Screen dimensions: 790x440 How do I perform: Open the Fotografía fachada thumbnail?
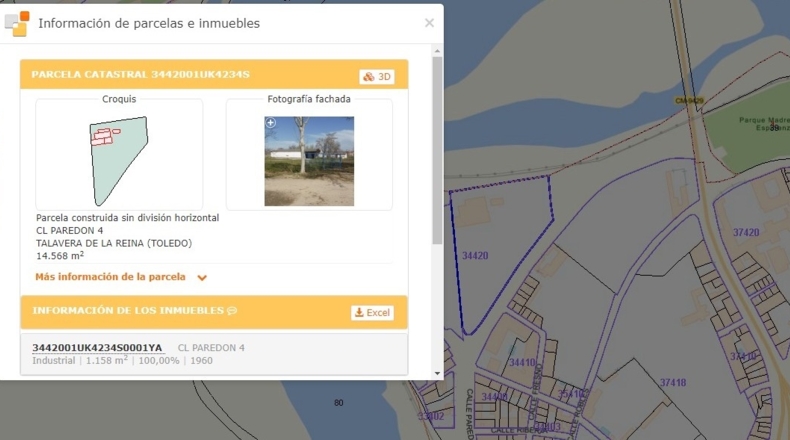click(x=309, y=161)
